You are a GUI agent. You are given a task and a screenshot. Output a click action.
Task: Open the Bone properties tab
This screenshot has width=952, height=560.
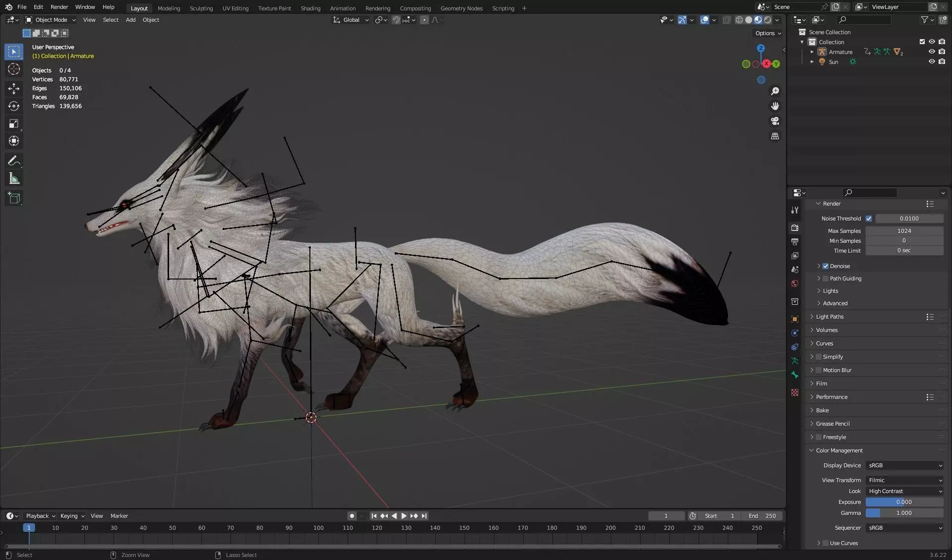click(x=795, y=375)
